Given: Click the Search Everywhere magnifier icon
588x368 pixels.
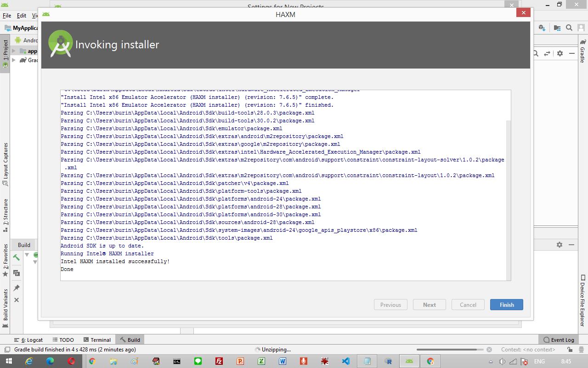Looking at the screenshot, I should pos(569,28).
